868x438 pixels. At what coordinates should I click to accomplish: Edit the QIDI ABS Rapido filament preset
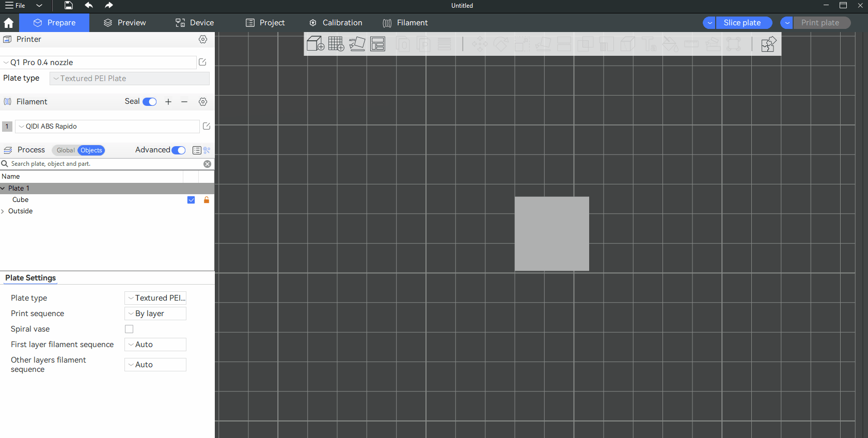[x=207, y=126]
